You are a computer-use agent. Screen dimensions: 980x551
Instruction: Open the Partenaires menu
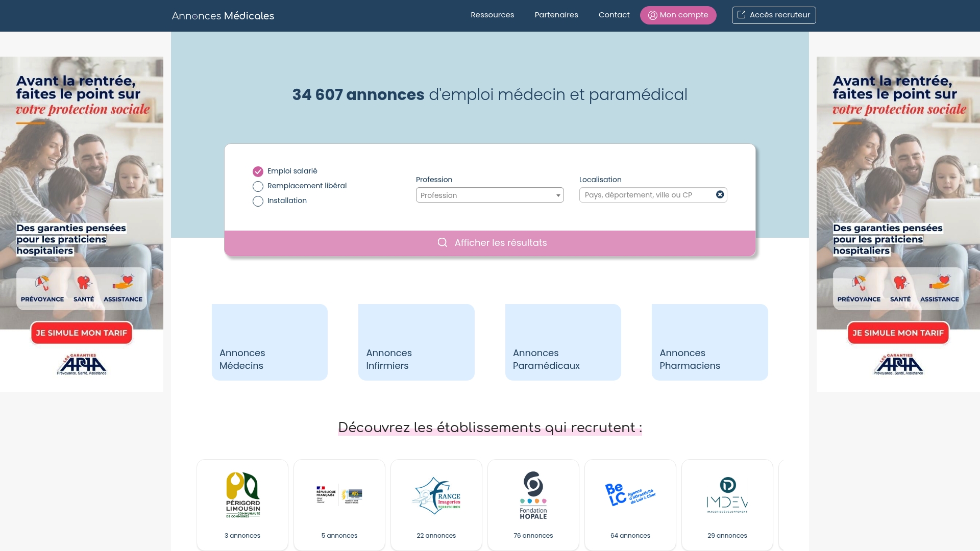pyautogui.click(x=556, y=15)
